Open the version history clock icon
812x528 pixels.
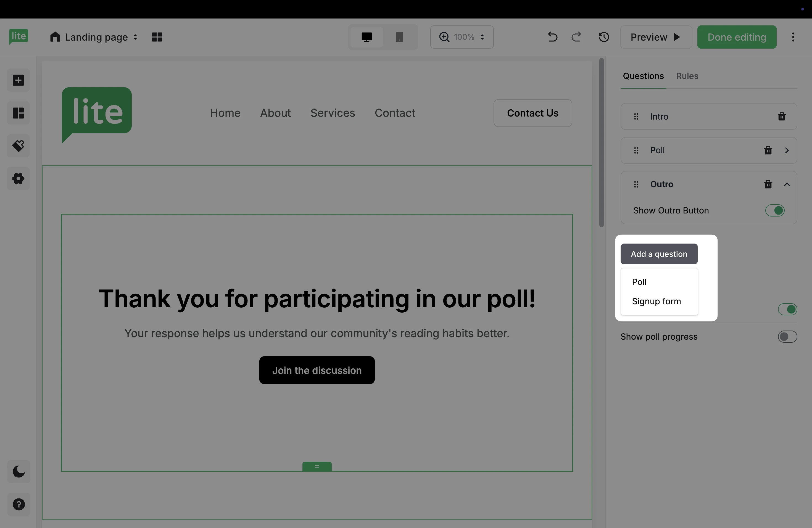pos(603,37)
